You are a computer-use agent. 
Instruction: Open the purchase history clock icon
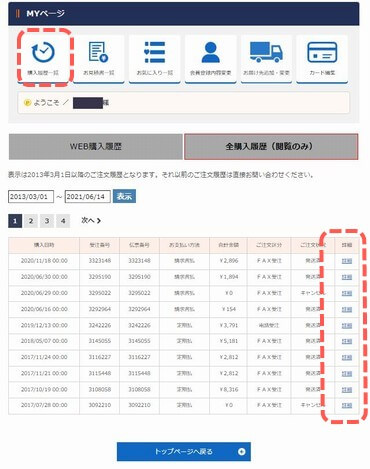[x=43, y=52]
